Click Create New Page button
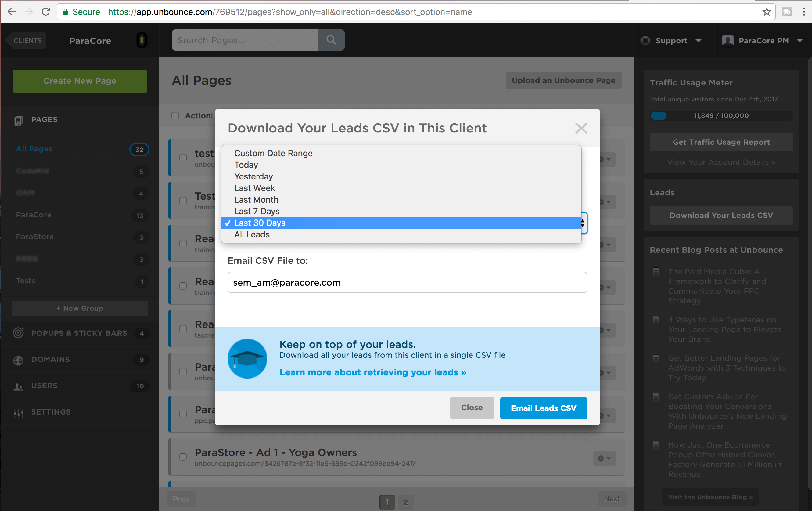Image resolution: width=812 pixels, height=511 pixels. [80, 81]
